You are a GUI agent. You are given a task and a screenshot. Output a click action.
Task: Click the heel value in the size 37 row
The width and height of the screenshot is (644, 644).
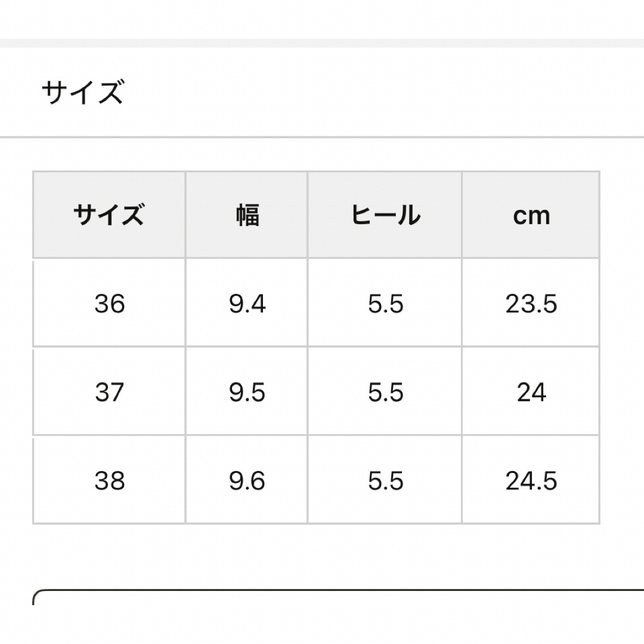(385, 391)
